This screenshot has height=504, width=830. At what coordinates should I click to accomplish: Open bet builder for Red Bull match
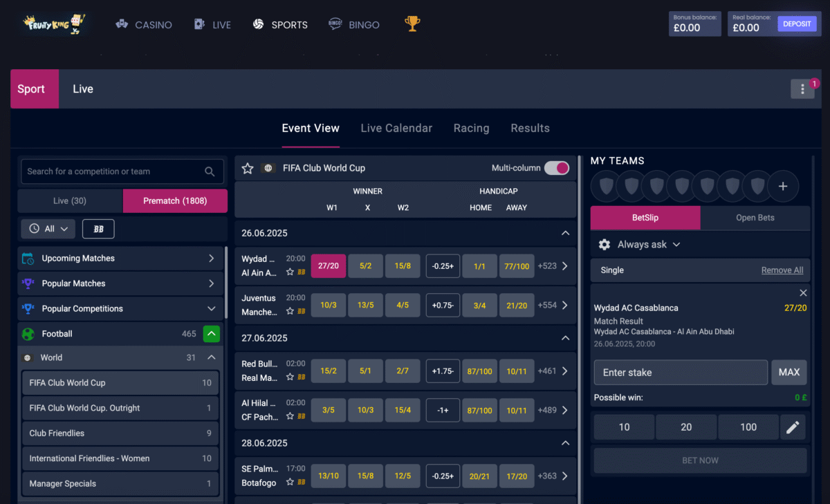302,377
